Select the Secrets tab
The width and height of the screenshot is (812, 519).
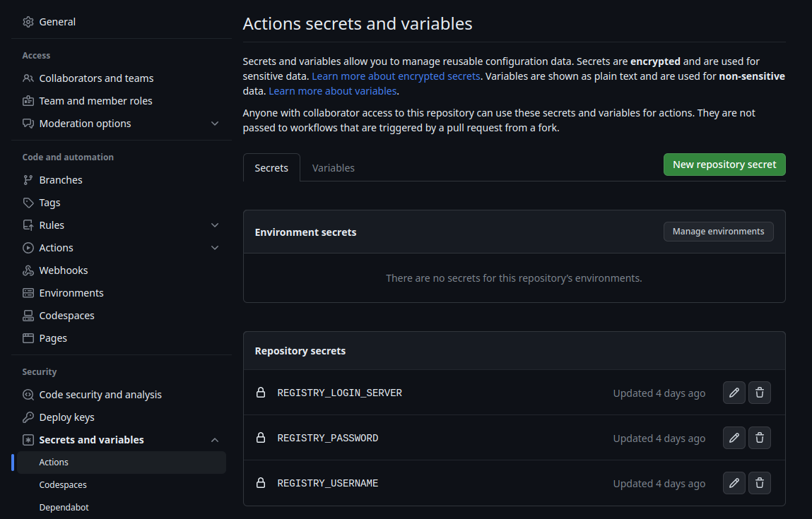pyautogui.click(x=271, y=168)
